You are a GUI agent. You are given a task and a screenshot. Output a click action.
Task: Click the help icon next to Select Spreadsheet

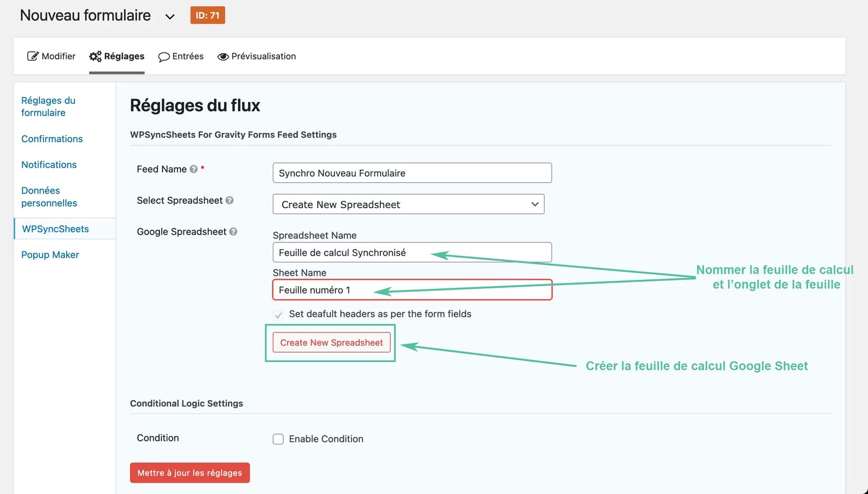coord(230,201)
